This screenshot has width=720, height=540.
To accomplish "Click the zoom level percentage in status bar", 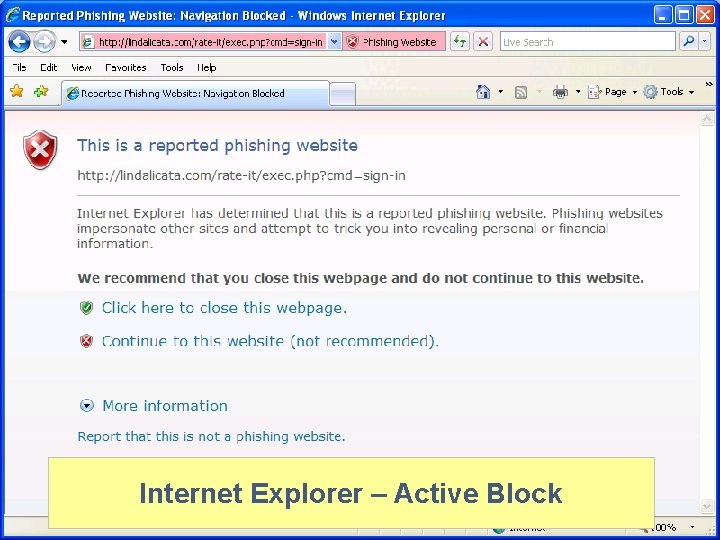I will (x=665, y=527).
